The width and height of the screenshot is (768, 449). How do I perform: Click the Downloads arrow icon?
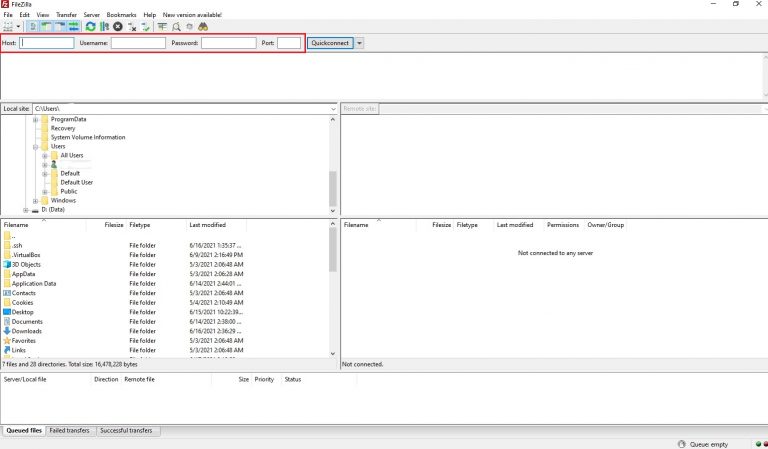click(x=7, y=331)
